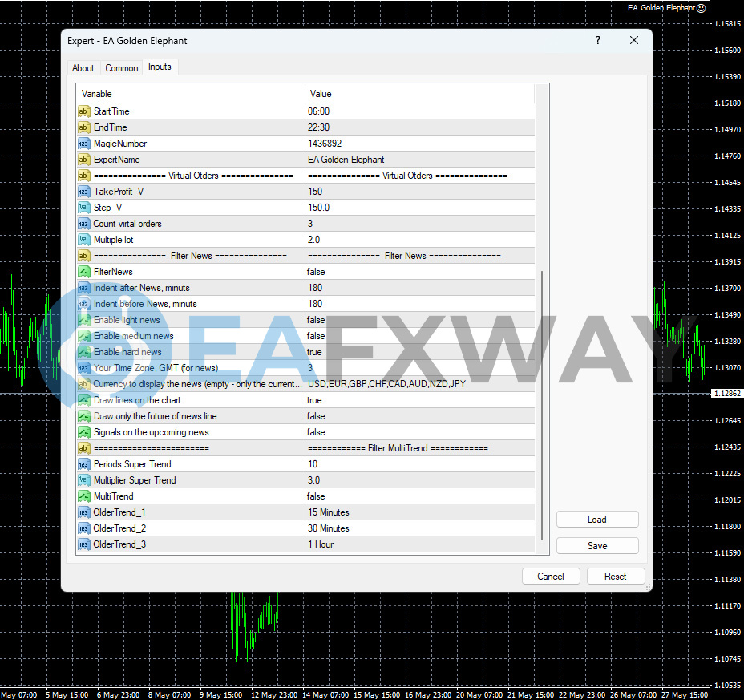The width and height of the screenshot is (744, 700).
Task: Click the MultiTrend boolean icon
Action: pyautogui.click(x=83, y=496)
